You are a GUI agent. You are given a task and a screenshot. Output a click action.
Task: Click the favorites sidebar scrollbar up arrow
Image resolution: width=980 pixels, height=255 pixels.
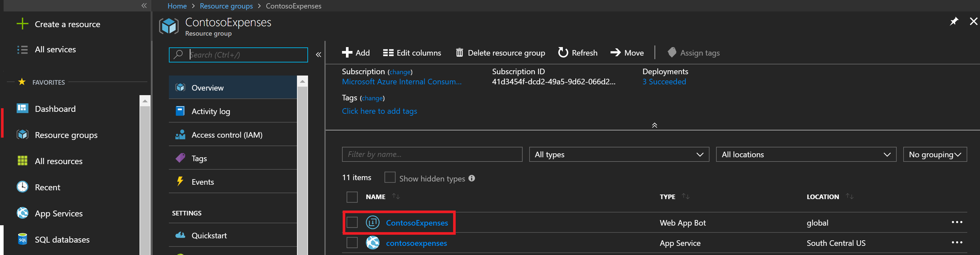145,101
